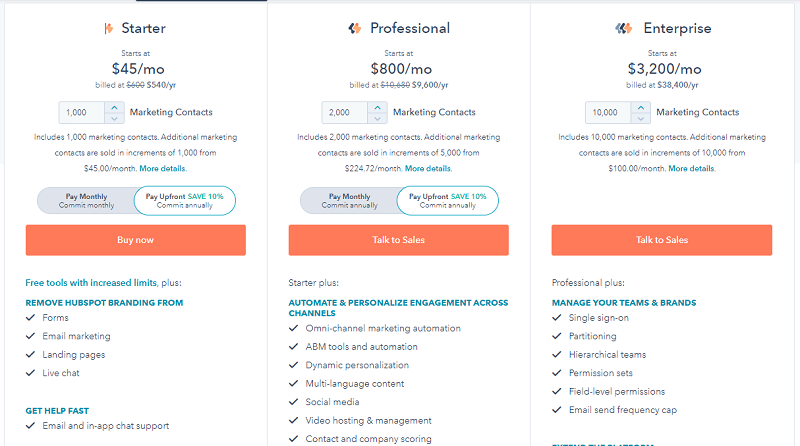Select Pay Upfront for Professional plan
Screen dimensions: 800x446
click(x=447, y=201)
